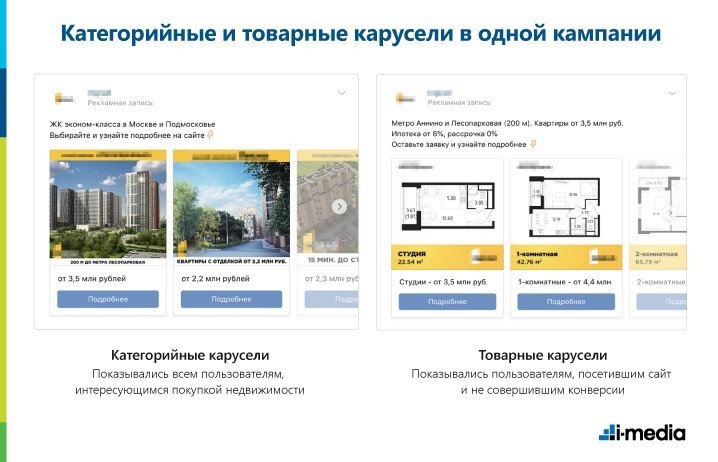
Task: Click the left carousel next arrow
Action: point(339,207)
